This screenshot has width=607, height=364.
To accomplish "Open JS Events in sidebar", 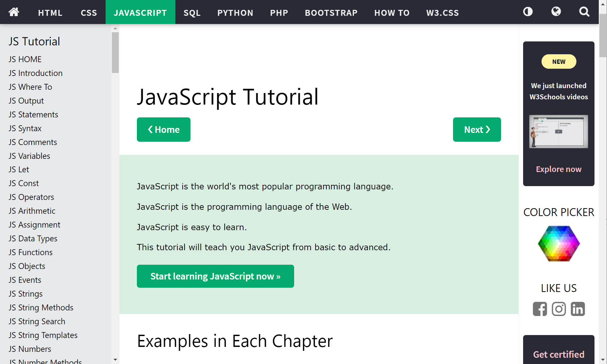I will coord(25,280).
